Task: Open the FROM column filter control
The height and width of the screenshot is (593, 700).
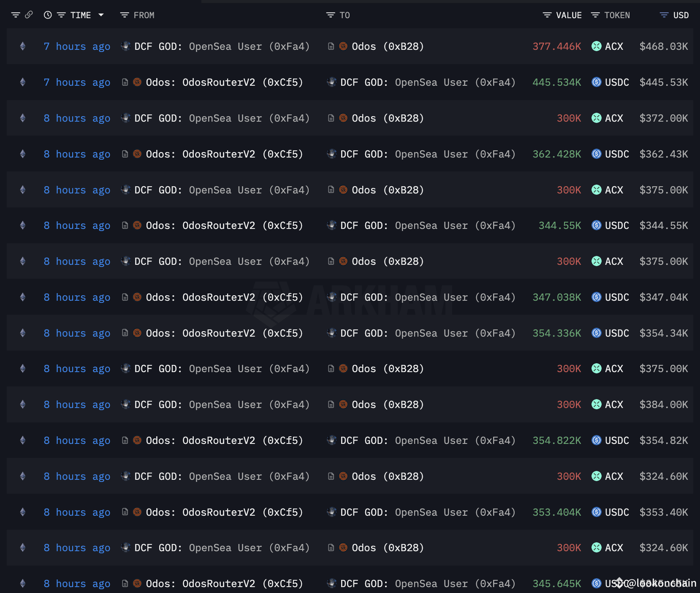Action: (x=124, y=15)
